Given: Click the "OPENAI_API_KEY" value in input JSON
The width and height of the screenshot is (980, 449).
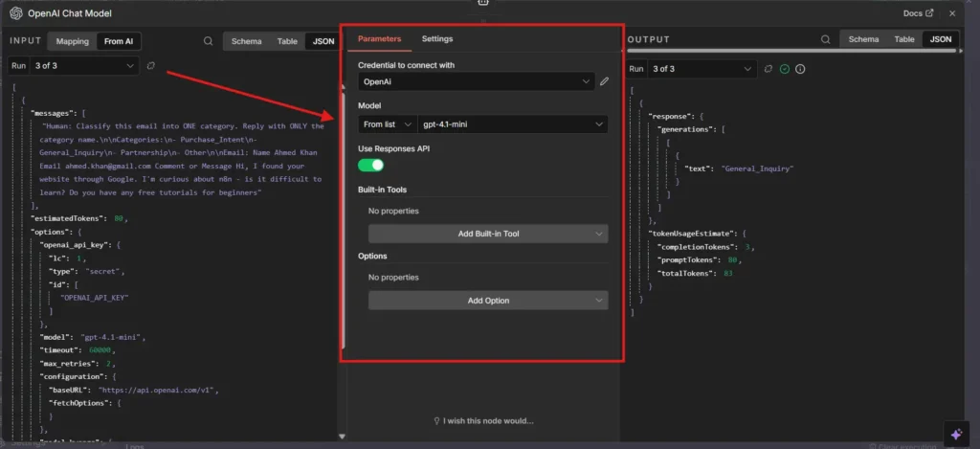Looking at the screenshot, I should pos(94,298).
